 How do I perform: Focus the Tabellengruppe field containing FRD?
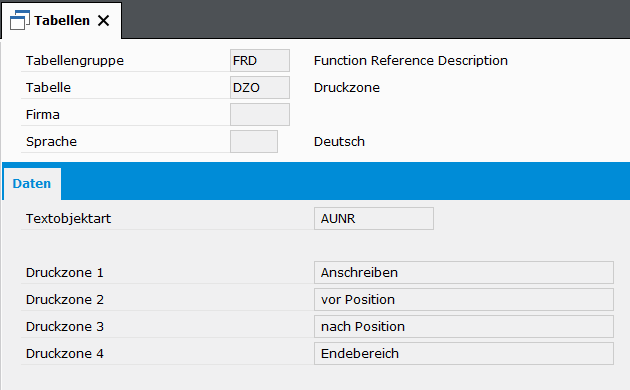coord(260,61)
